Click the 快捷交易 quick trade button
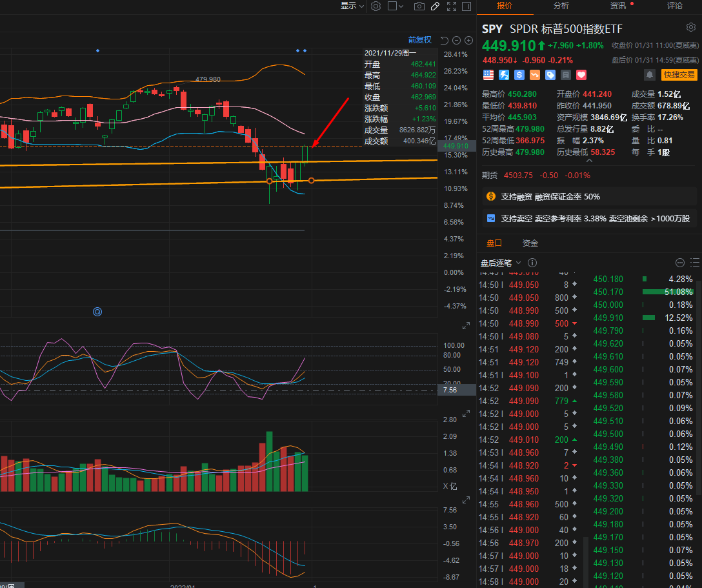702x588 pixels. click(679, 75)
